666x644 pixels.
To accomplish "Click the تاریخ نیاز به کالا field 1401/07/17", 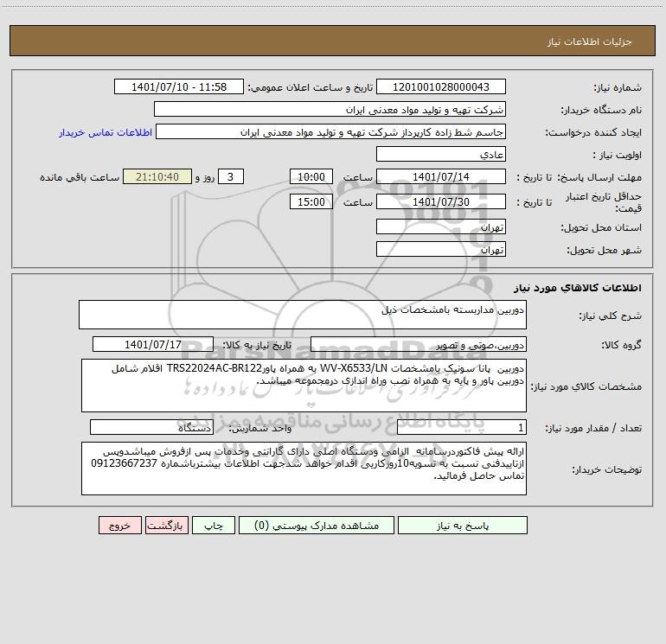I will (x=153, y=345).
